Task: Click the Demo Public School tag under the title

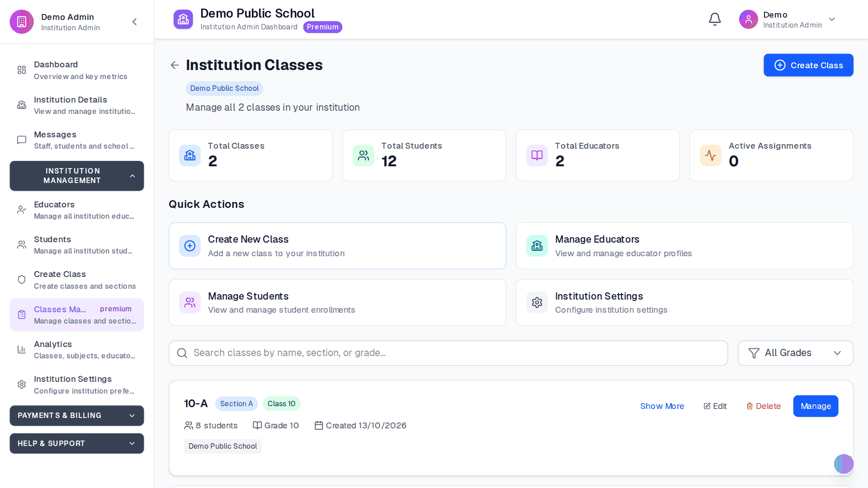Action: pos(224,89)
